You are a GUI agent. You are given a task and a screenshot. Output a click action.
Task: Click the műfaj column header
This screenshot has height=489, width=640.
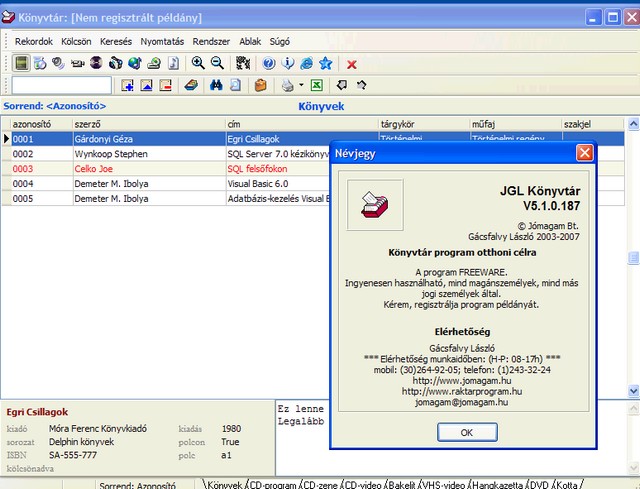click(516, 124)
